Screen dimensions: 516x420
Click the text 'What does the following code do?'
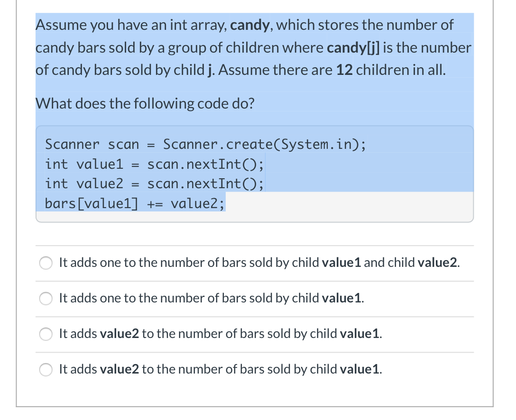pyautogui.click(x=145, y=103)
